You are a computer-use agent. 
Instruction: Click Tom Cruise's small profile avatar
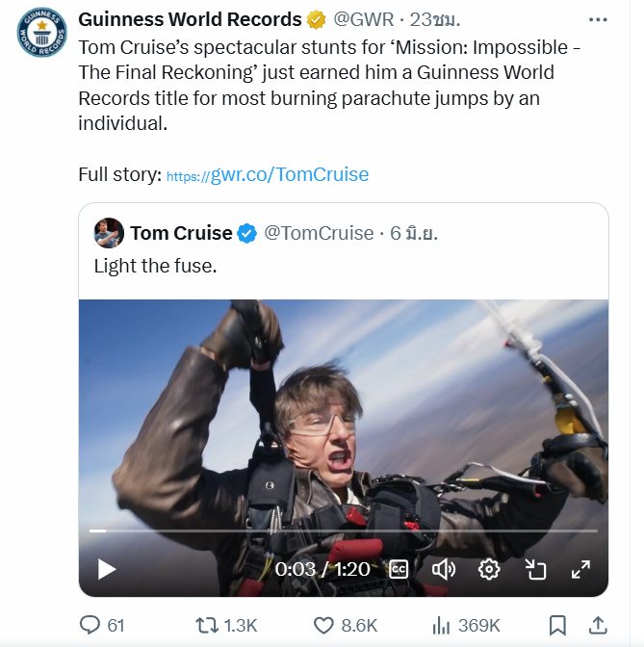(x=108, y=233)
